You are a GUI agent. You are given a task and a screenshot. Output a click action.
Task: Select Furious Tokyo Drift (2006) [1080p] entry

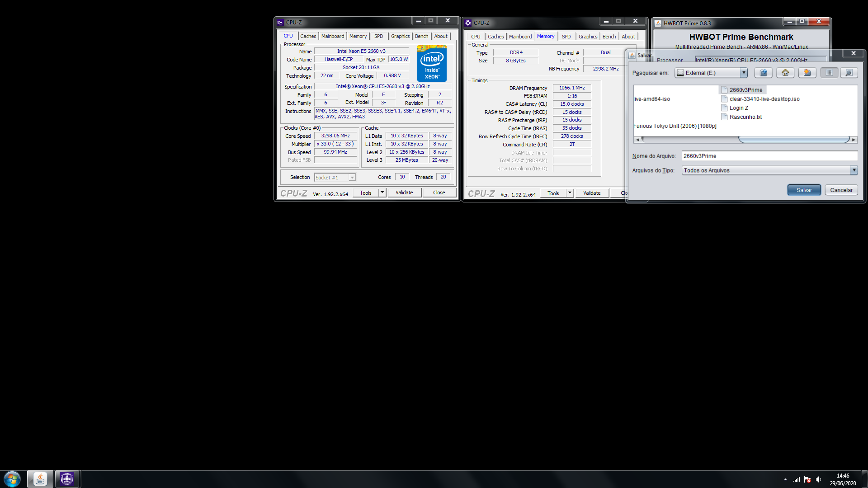pos(675,126)
